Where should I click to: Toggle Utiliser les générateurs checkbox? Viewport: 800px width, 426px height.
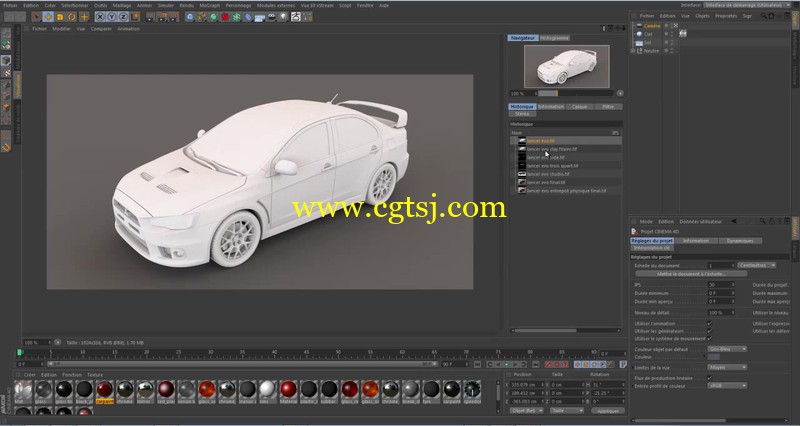pos(710,331)
